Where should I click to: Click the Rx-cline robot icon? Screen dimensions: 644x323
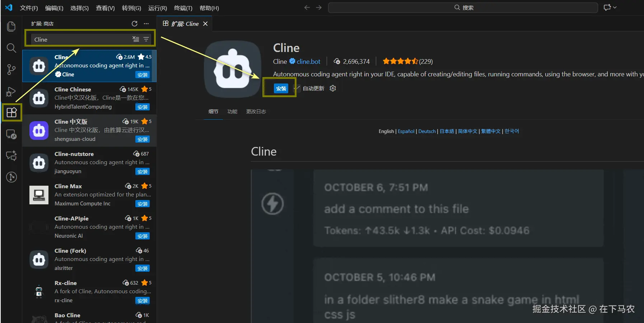pyautogui.click(x=39, y=292)
